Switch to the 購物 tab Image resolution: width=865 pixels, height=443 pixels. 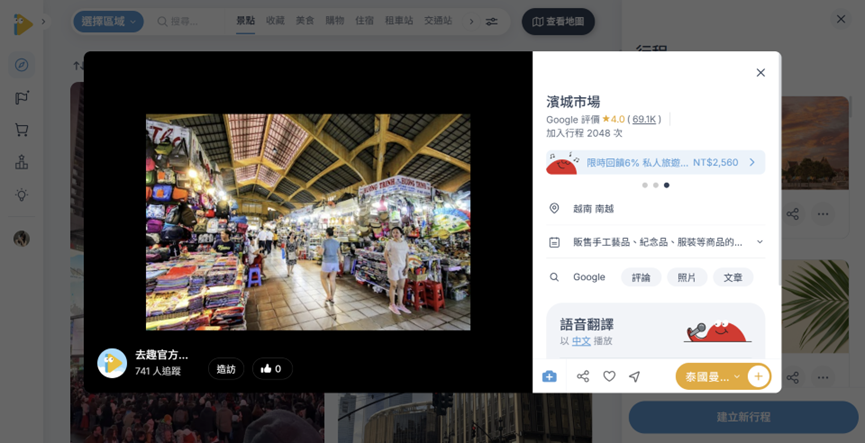click(x=335, y=21)
